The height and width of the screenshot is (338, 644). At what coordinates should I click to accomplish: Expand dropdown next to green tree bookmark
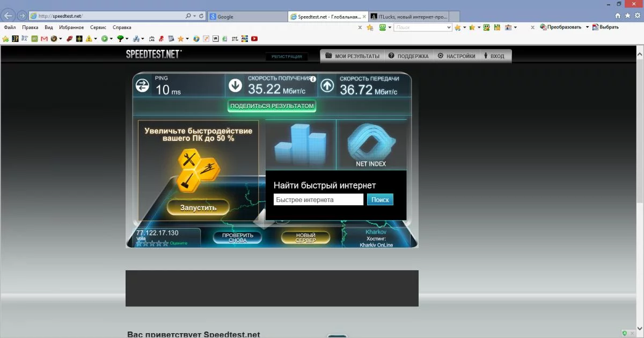tap(127, 39)
